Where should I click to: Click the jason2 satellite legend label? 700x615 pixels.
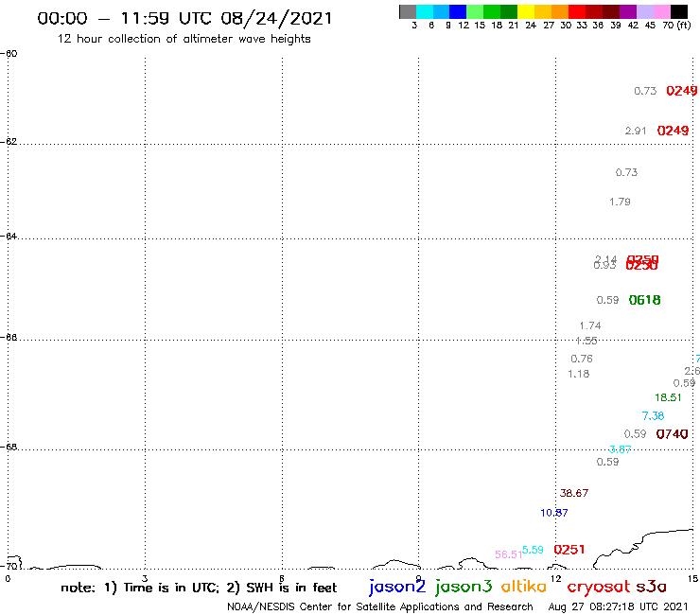[397, 587]
